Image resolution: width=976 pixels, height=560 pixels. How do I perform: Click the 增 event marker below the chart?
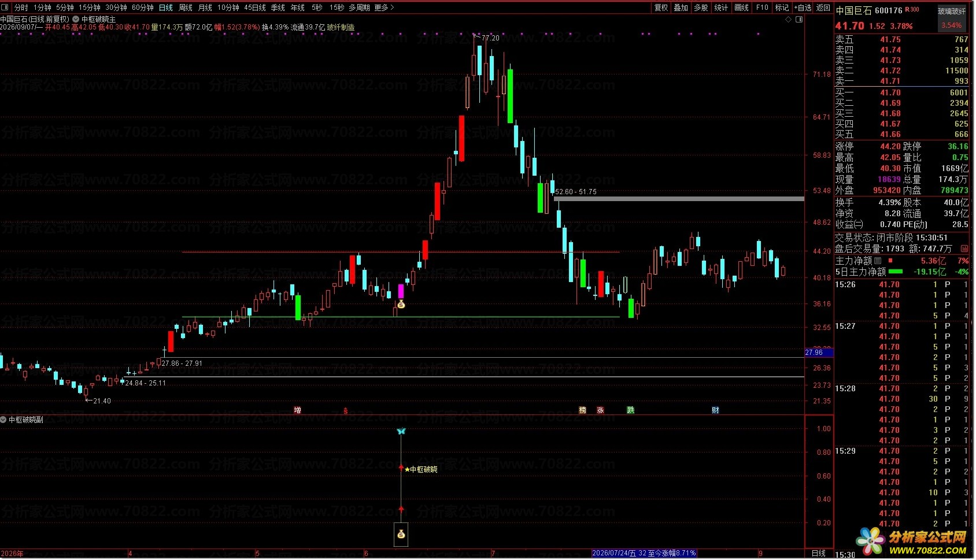[x=297, y=410]
